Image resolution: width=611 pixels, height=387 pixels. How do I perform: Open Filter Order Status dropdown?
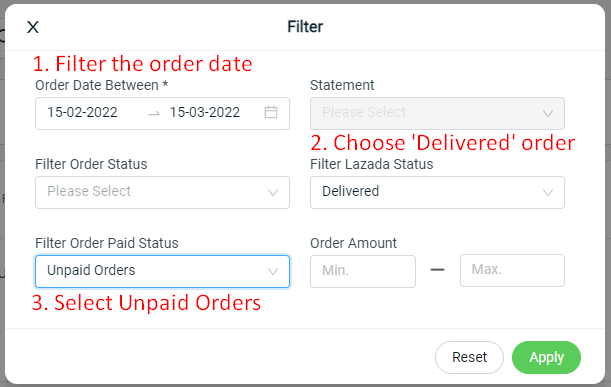point(162,193)
